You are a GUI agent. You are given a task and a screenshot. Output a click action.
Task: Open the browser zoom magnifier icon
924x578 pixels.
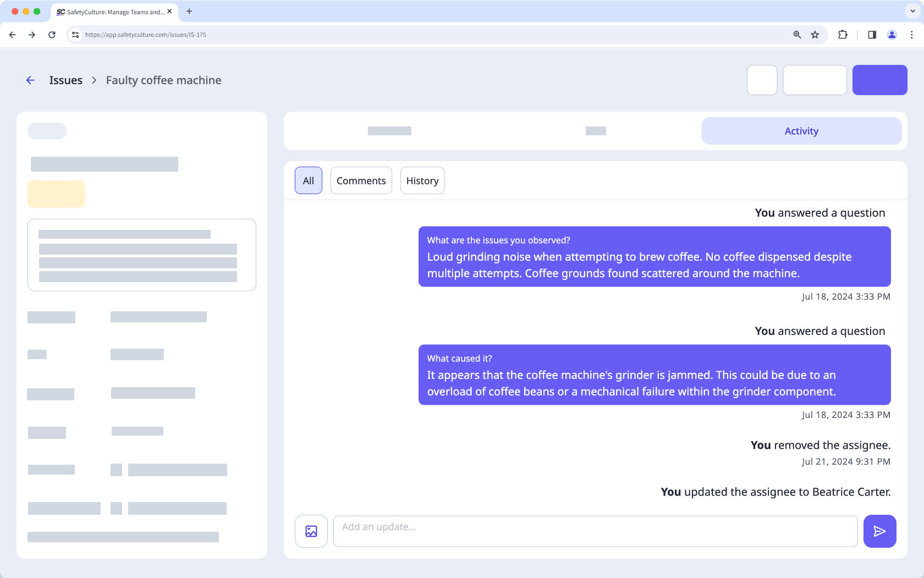[x=797, y=35]
